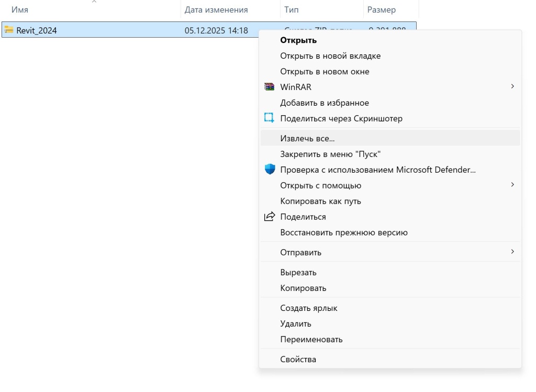
Task: Open the Отправить menu entry
Action: [390, 253]
